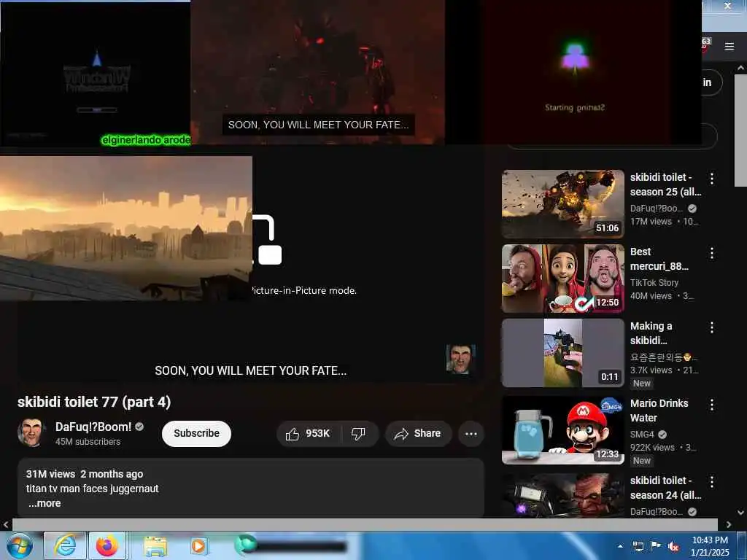Click the 31M views text in description

click(50, 474)
